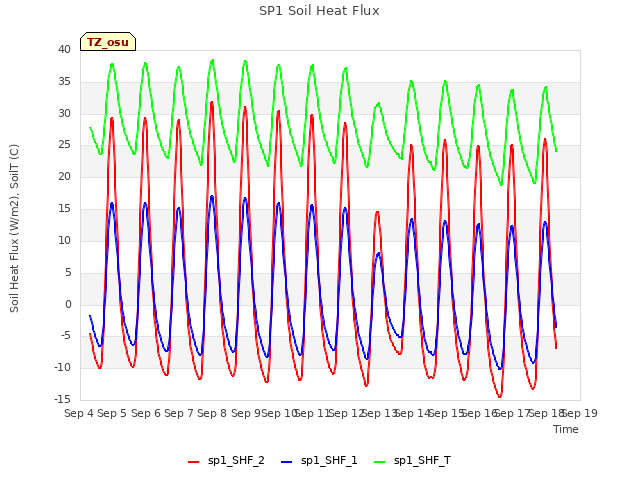The image size is (640, 480).
Task: Select the sp1_SHF_2 legend label
Action: tap(236, 461)
